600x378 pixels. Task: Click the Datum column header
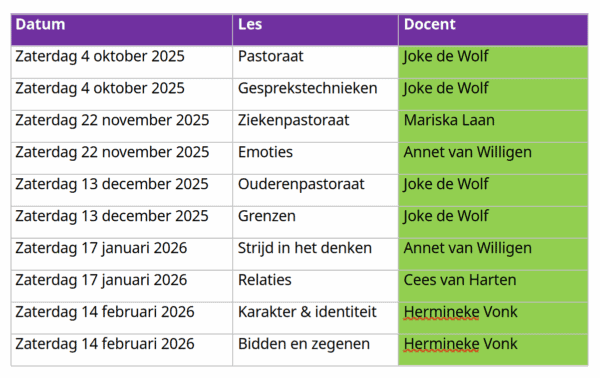pos(122,30)
